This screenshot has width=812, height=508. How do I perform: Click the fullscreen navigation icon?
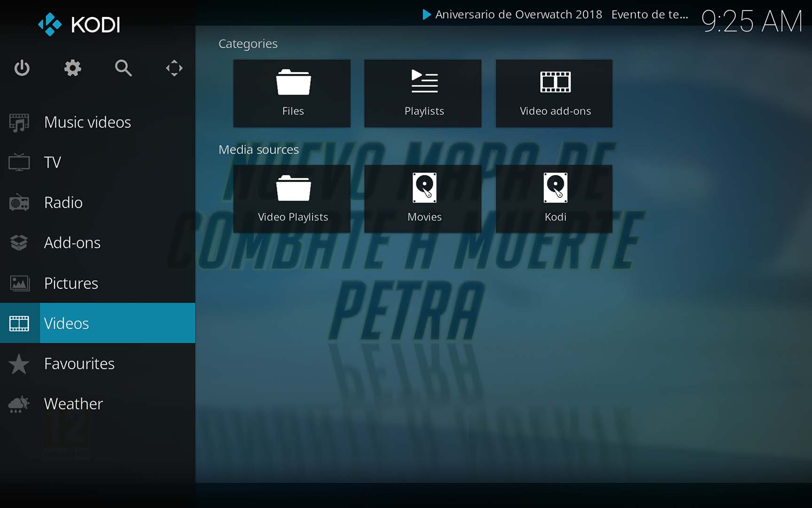(174, 68)
